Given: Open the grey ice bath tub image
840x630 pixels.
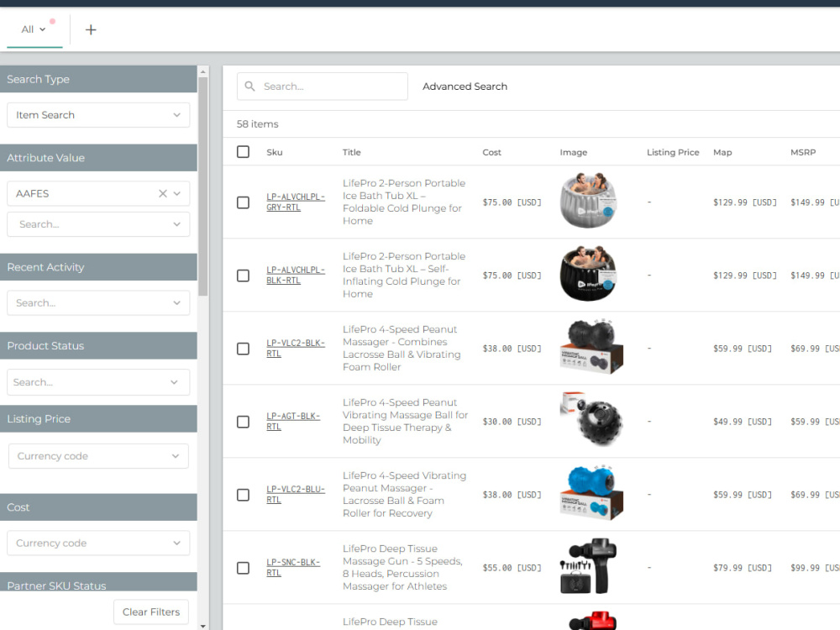Looking at the screenshot, I should coord(589,201).
